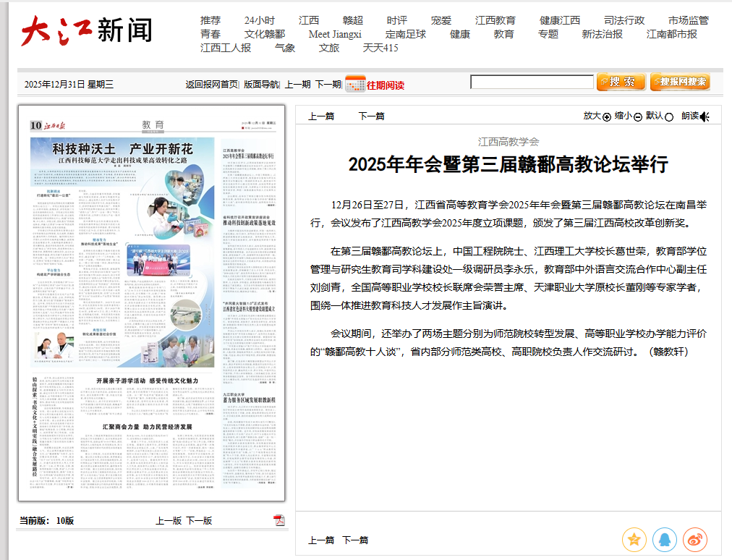Open the 江西教育 navigation item

(495, 20)
